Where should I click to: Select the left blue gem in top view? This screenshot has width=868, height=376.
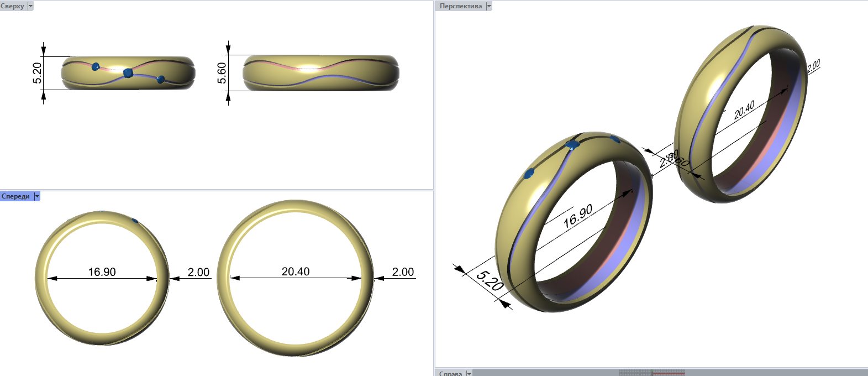96,67
